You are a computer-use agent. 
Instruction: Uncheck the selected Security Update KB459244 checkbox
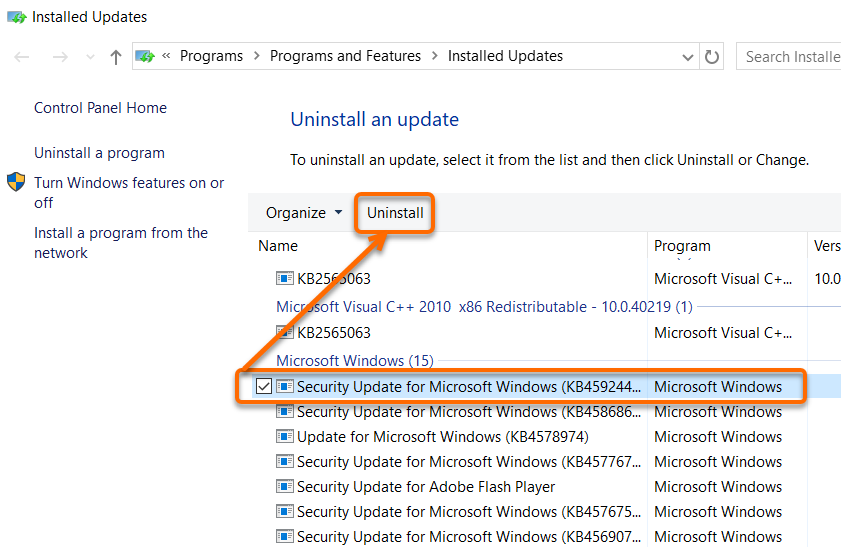point(263,387)
